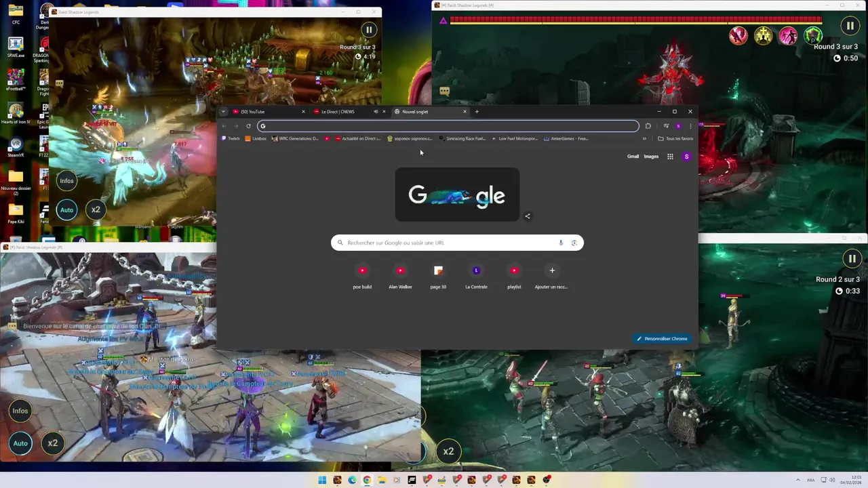Toggle x2 speed in top-left Raid window
868x488 pixels.
[x=96, y=209]
